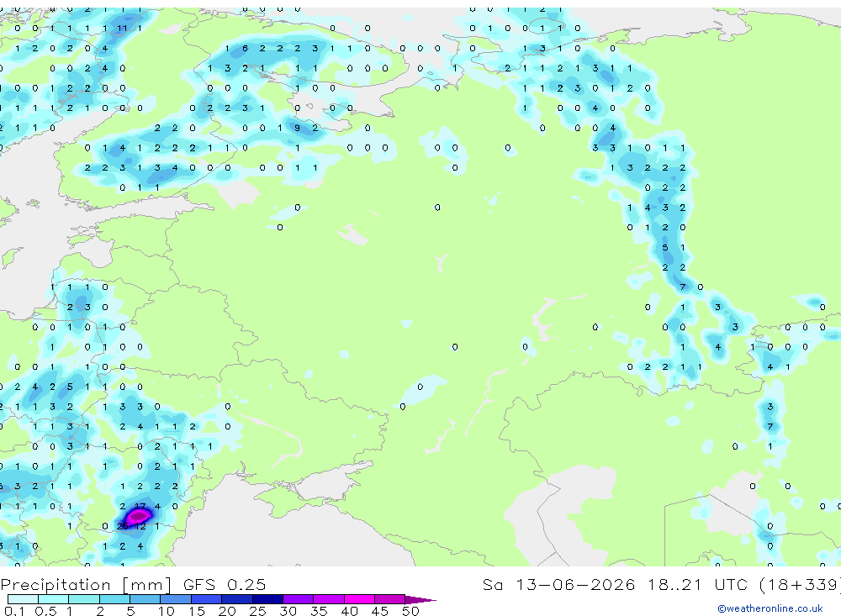
Task: Click the '17' precipitation value on the map
Action: (x=140, y=506)
